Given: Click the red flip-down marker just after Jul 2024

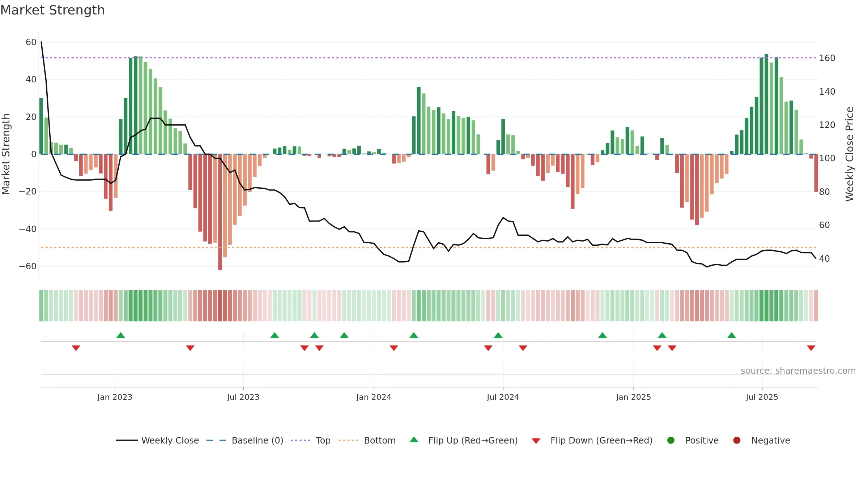Looking at the screenshot, I should pyautogui.click(x=523, y=348).
